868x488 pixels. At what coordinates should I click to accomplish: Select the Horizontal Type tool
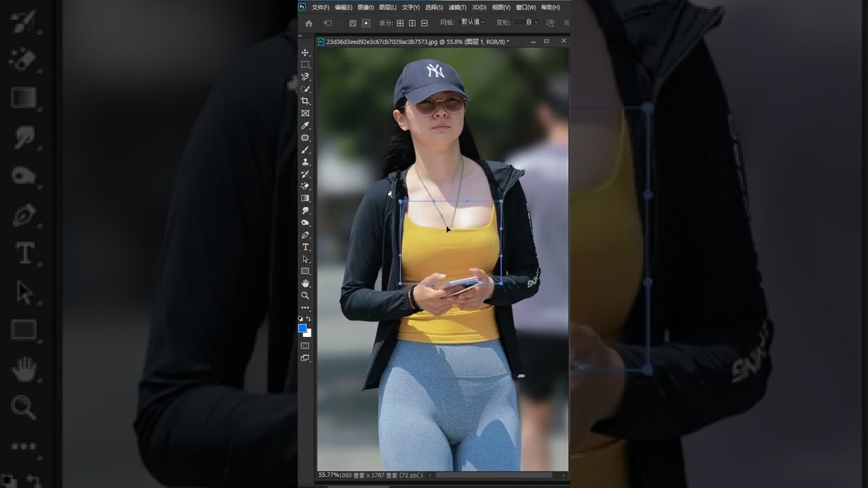305,247
